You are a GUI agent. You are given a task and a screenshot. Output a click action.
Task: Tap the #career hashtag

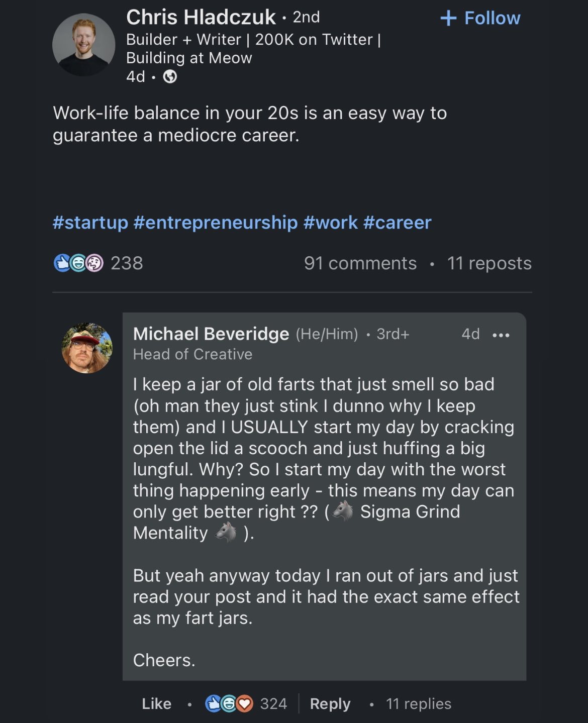397,223
